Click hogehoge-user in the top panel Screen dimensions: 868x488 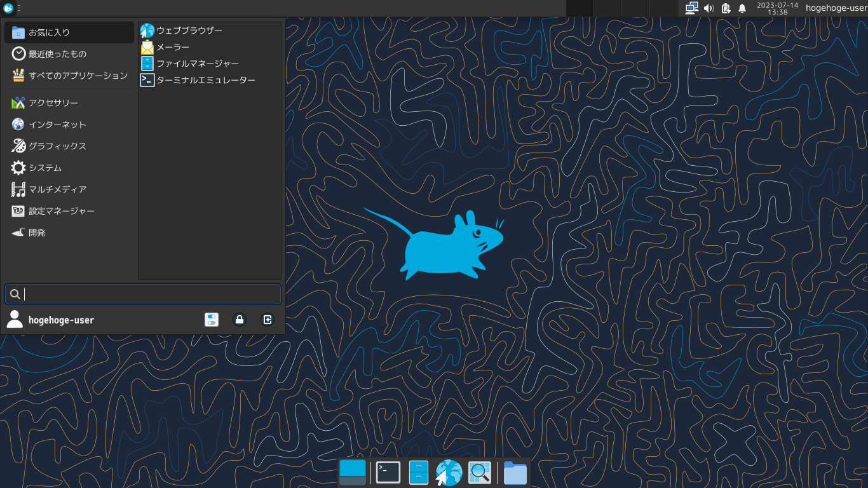point(835,8)
